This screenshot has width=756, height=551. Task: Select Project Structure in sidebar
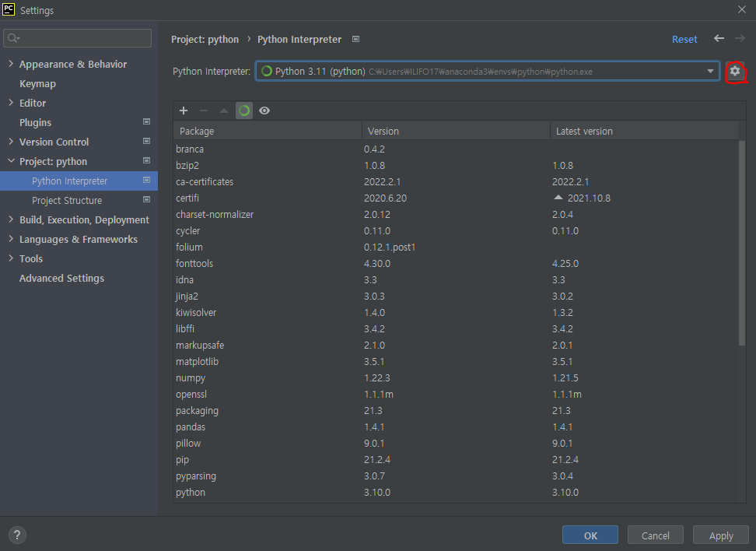67,200
